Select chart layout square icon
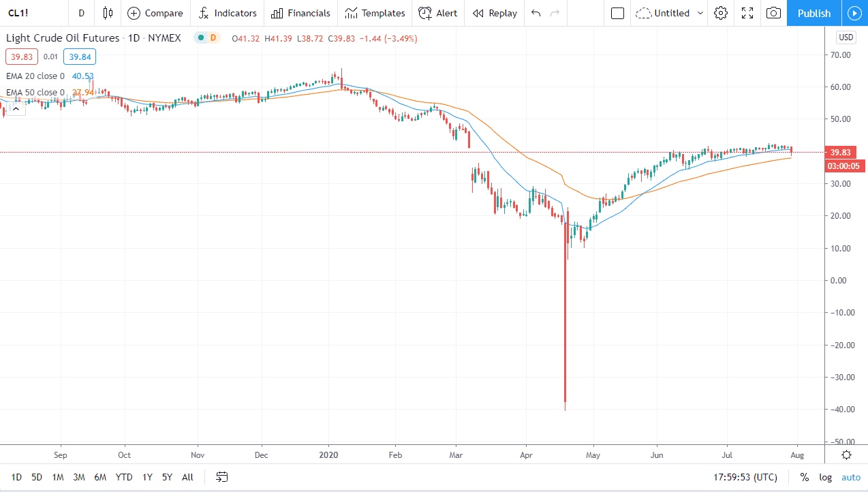Screen dimensions: 868x492 pos(618,13)
